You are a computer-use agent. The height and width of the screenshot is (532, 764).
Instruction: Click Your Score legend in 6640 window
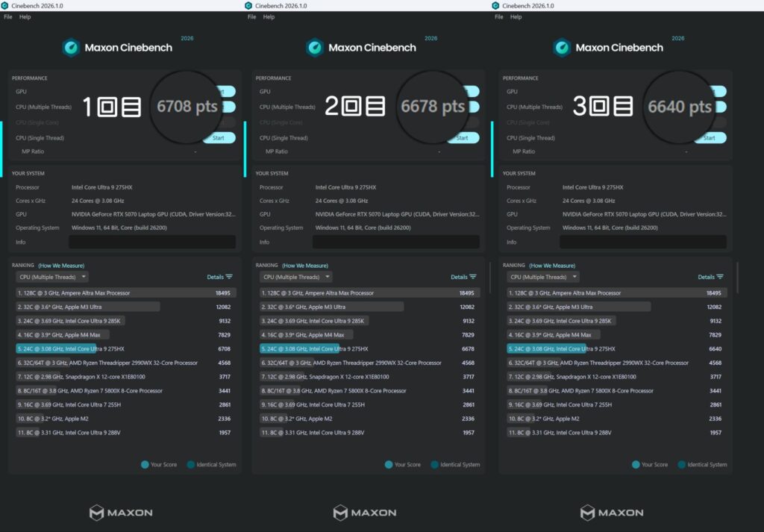(650, 464)
